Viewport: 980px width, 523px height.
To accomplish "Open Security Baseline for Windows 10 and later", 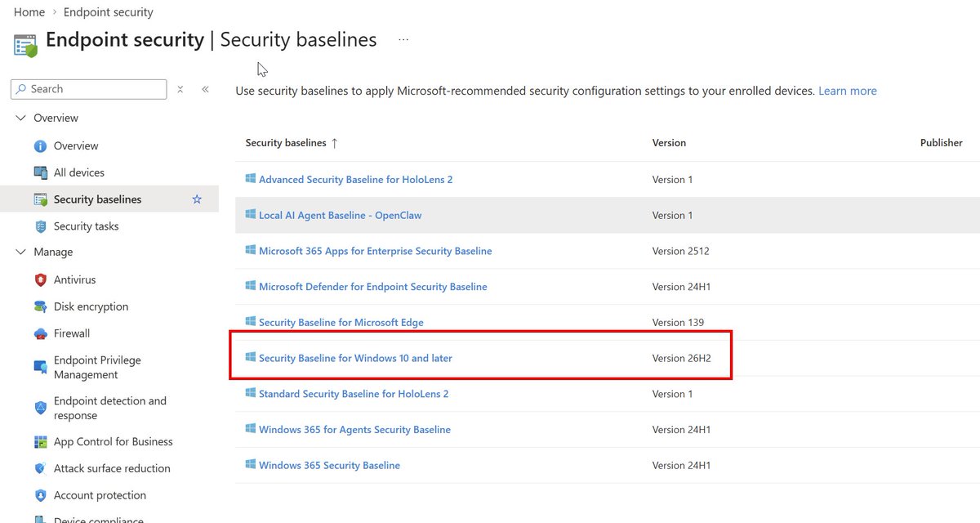I will [355, 358].
